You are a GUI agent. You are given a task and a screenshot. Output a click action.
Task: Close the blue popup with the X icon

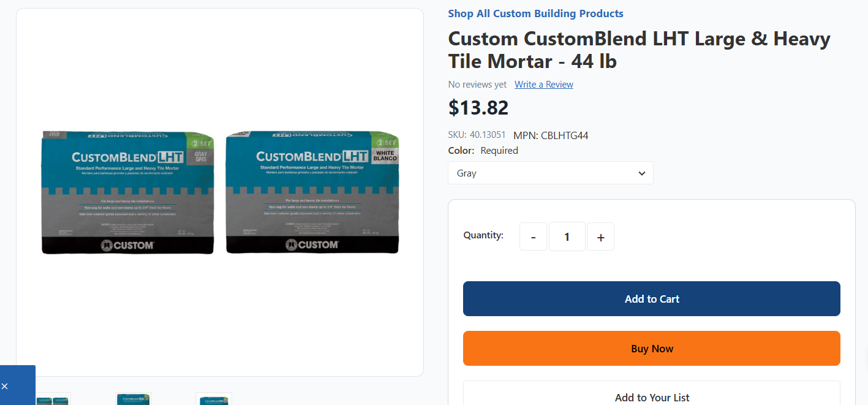pos(4,386)
